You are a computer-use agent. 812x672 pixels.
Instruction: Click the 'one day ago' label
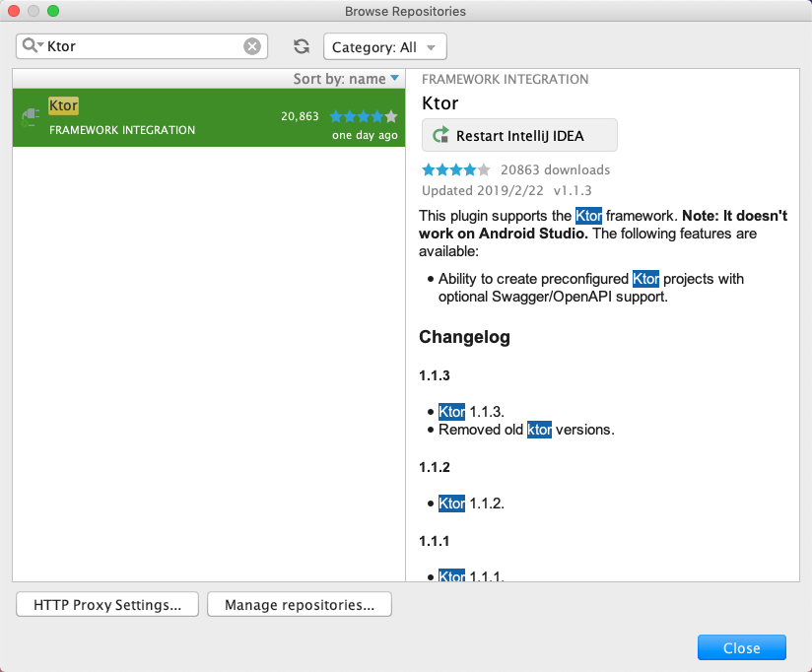365,135
